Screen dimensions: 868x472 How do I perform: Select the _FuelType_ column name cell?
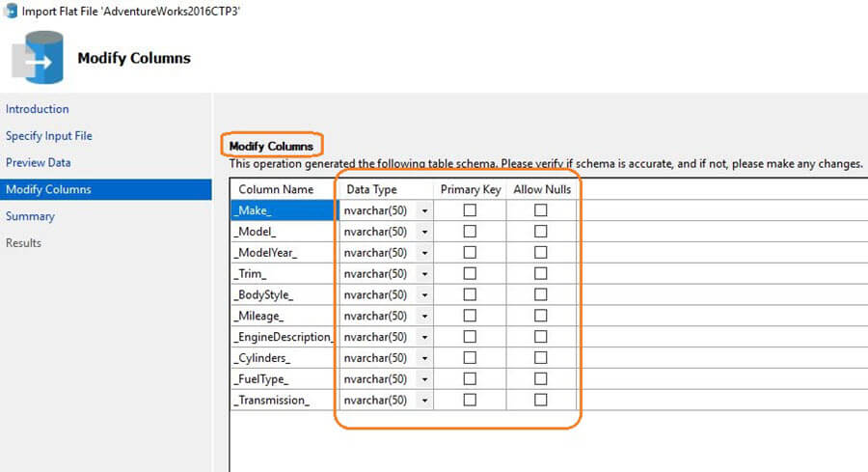click(283, 379)
